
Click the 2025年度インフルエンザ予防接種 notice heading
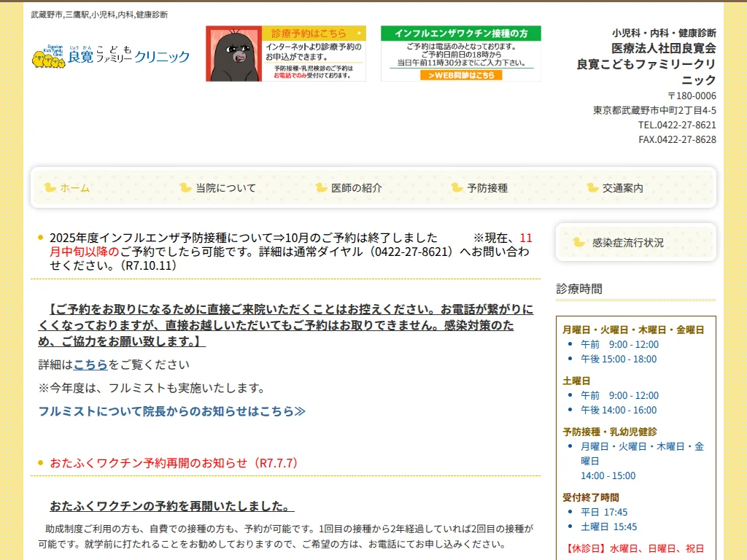290,252
